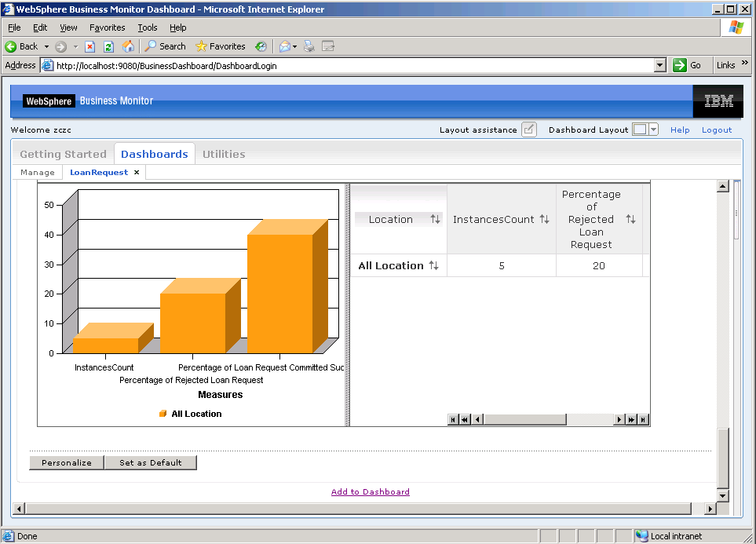Select the LoanRequest dashboard tab
The height and width of the screenshot is (544, 756).
tap(99, 172)
